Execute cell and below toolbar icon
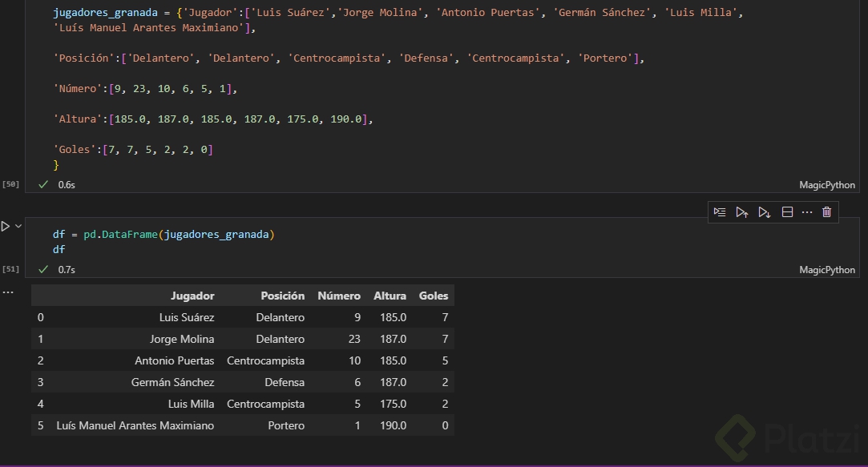Viewport: 868px width, 467px height. tap(765, 212)
